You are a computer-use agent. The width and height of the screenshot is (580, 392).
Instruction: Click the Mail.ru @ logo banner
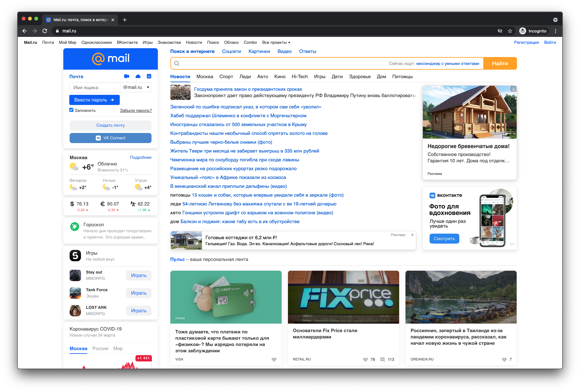[x=111, y=59]
